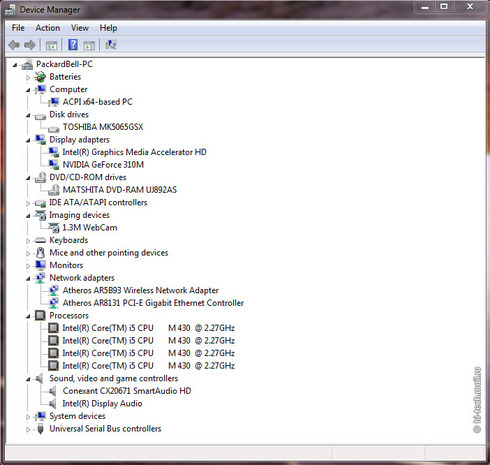Collapse the Processors node
The height and width of the screenshot is (465, 490).
click(28, 316)
